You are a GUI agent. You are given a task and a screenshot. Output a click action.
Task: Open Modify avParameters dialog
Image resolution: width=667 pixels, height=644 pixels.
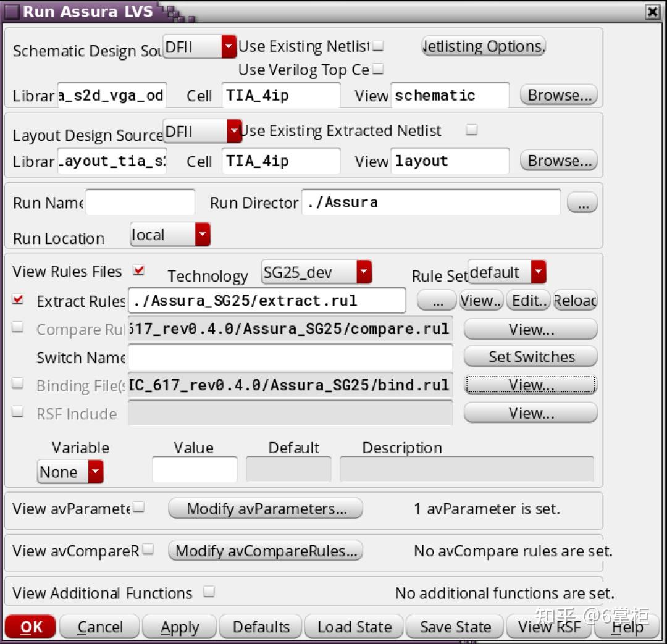tap(266, 508)
